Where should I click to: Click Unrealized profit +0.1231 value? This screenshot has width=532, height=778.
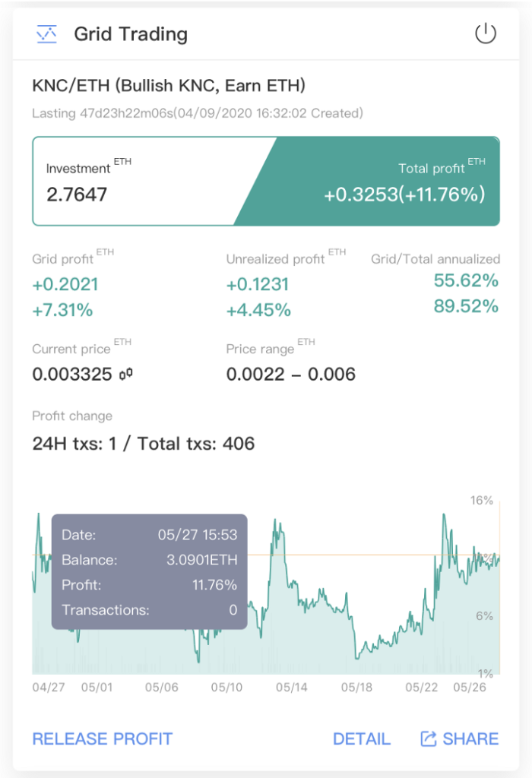257,284
